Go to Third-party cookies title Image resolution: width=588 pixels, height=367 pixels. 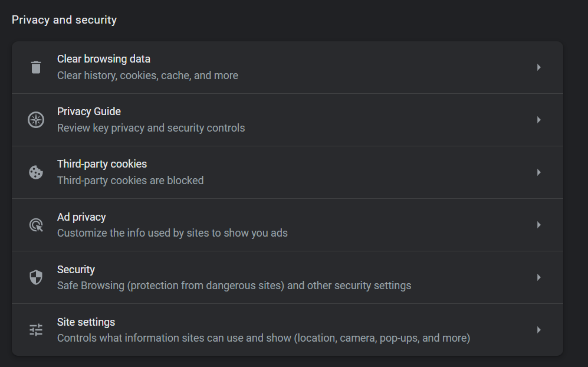(102, 164)
